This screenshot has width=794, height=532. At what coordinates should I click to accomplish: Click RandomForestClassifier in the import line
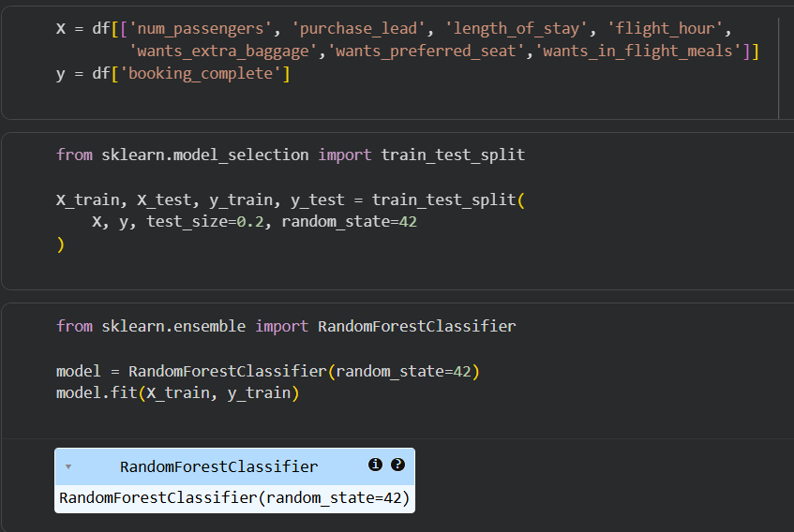417,326
